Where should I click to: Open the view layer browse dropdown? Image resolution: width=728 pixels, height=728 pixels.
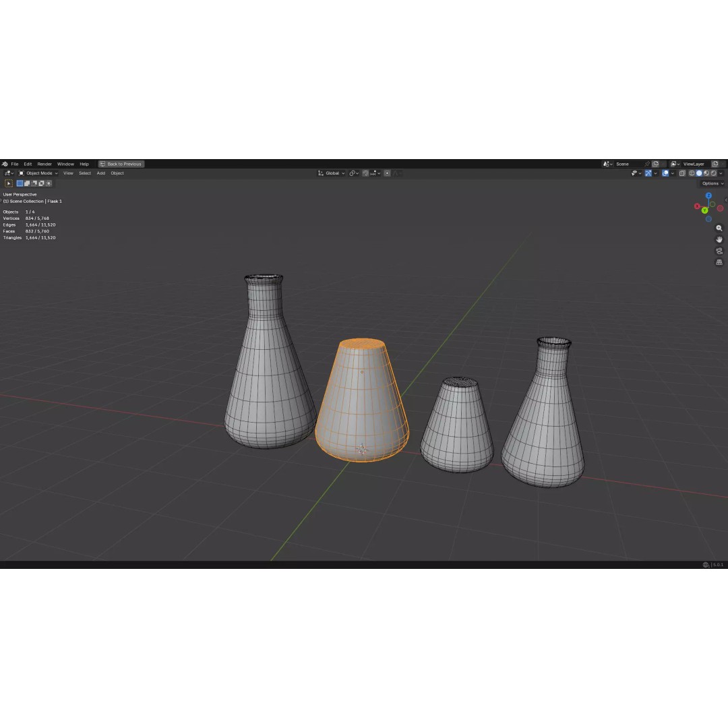point(675,164)
